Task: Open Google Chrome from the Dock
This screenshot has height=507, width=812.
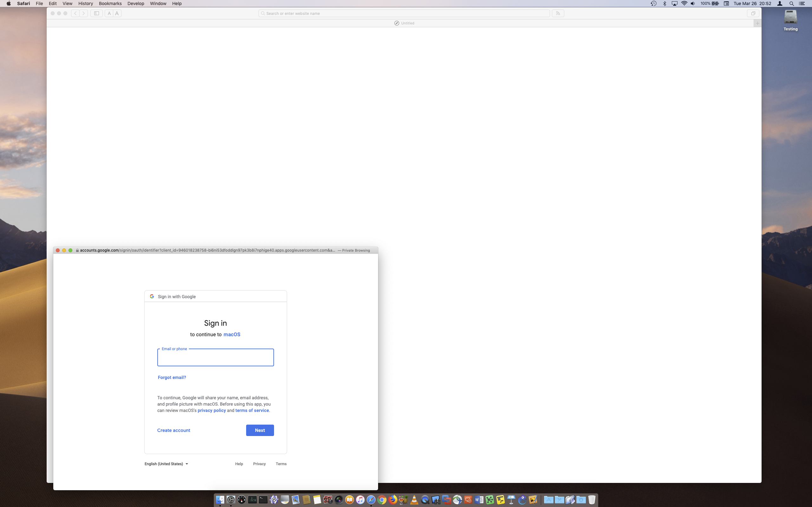Action: pos(382,500)
